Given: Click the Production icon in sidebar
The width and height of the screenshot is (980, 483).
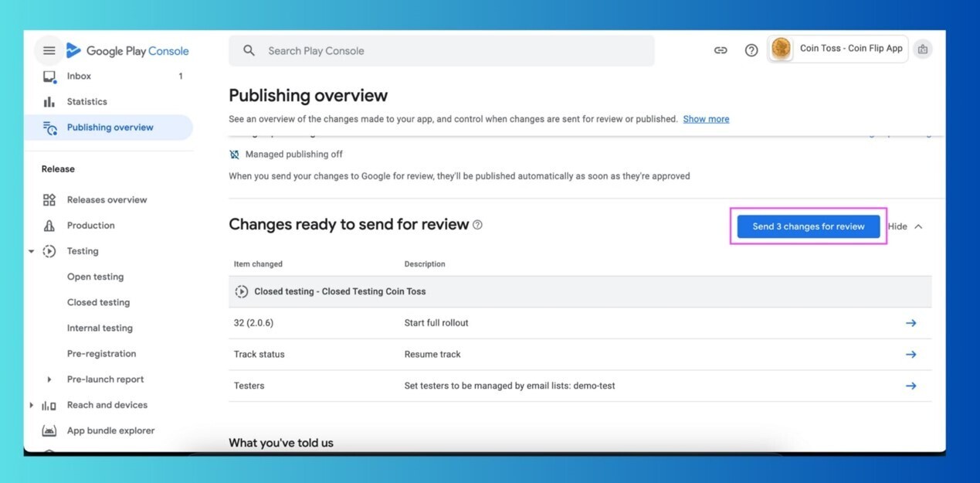Looking at the screenshot, I should 49,226.
